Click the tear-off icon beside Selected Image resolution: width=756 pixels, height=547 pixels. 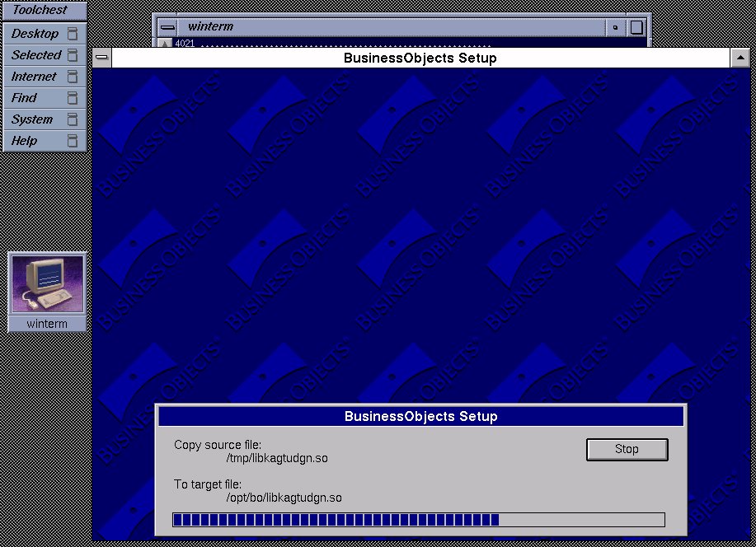tap(73, 55)
